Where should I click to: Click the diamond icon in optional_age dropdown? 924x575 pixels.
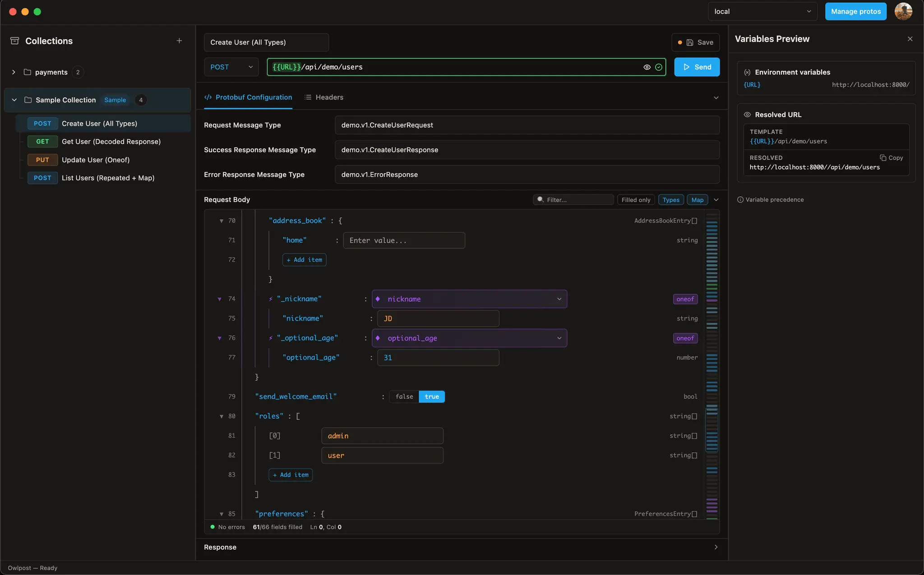click(x=378, y=338)
